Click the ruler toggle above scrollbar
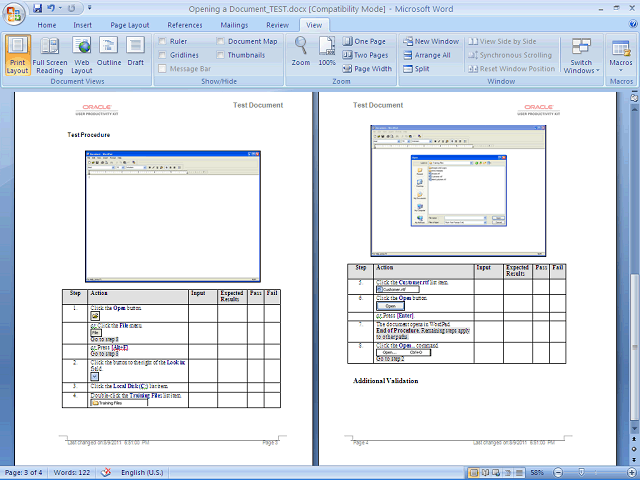The image size is (640, 480). coord(634,98)
